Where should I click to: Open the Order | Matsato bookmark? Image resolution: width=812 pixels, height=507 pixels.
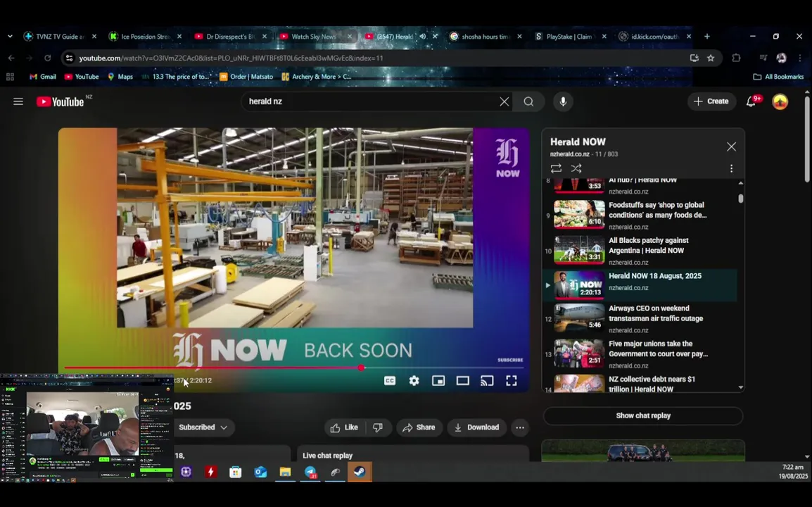(246, 77)
